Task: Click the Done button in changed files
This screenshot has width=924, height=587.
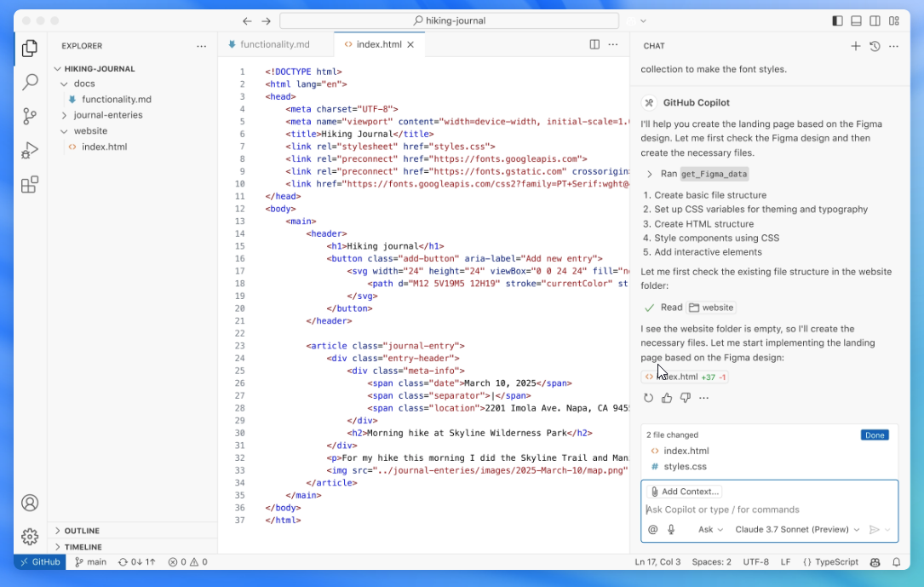Action: point(875,435)
